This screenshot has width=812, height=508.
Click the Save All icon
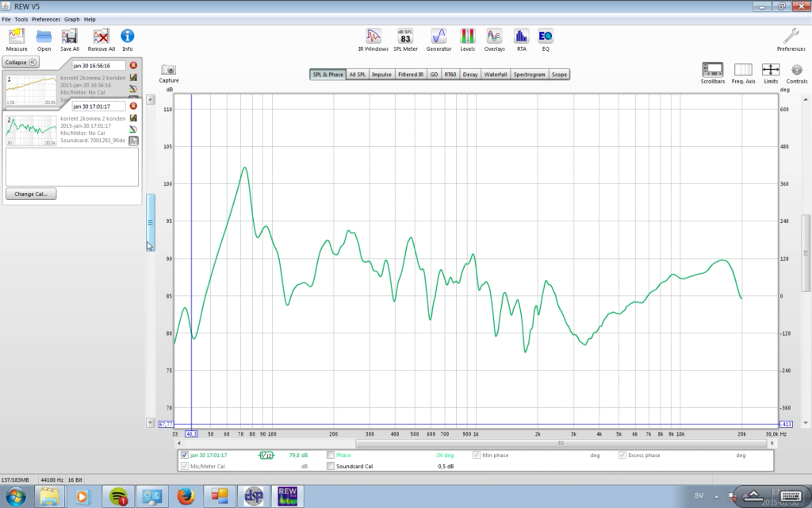(x=70, y=40)
